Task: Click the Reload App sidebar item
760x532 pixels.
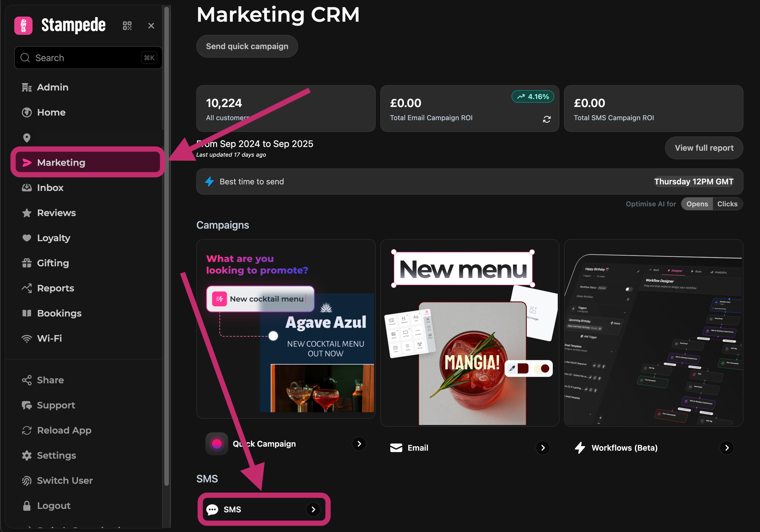Action: (x=64, y=430)
